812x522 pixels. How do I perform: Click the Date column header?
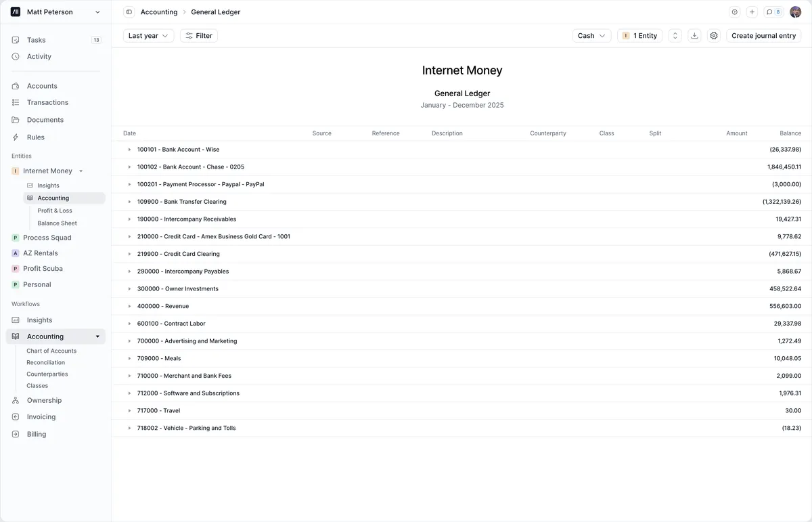(129, 133)
